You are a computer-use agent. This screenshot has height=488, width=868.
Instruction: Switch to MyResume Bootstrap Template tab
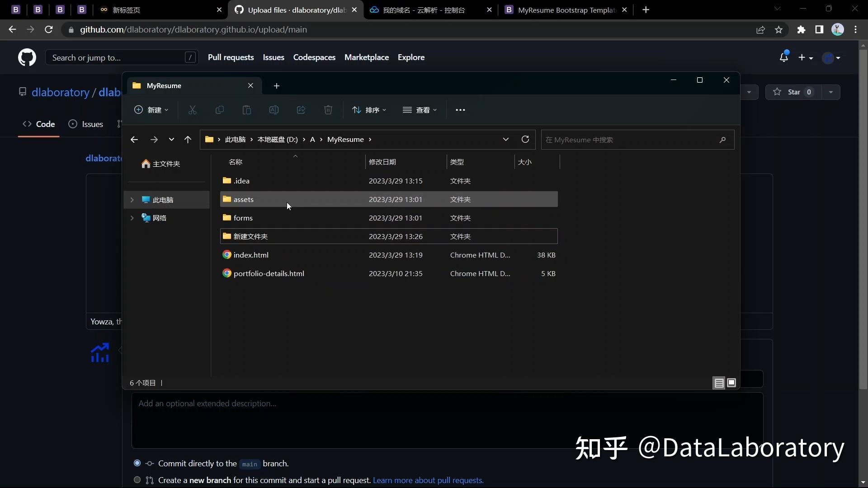(566, 10)
